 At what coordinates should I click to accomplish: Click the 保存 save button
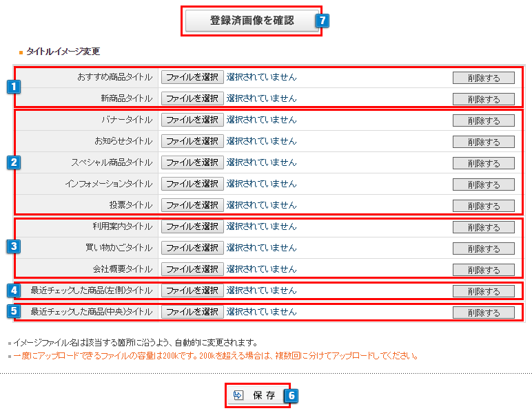(x=256, y=396)
